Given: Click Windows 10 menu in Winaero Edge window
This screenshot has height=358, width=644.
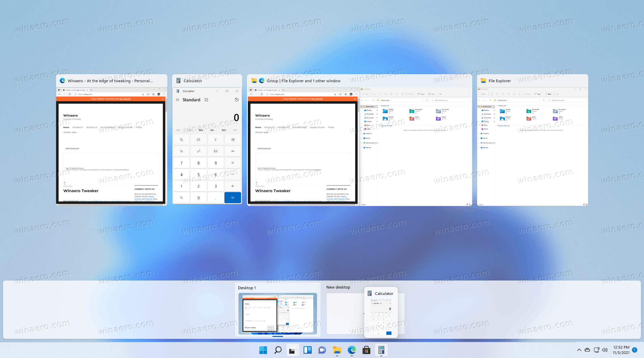Looking at the screenshot, I should click(x=92, y=127).
